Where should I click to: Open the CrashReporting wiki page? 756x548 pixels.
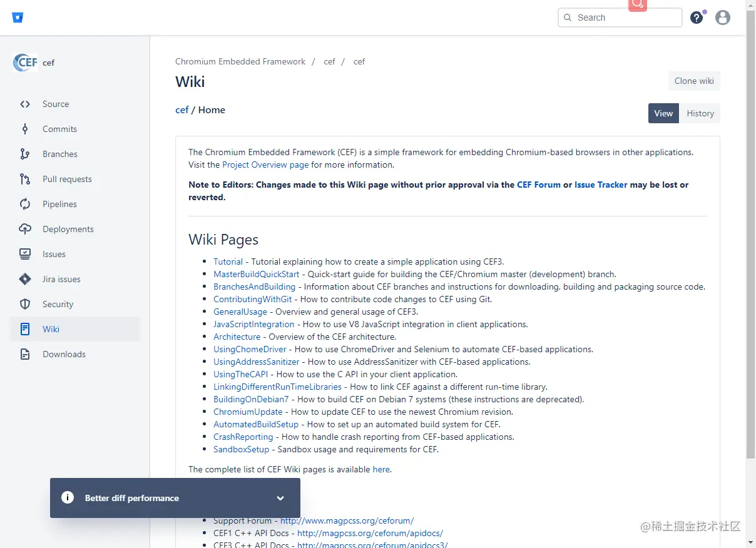[x=243, y=437]
